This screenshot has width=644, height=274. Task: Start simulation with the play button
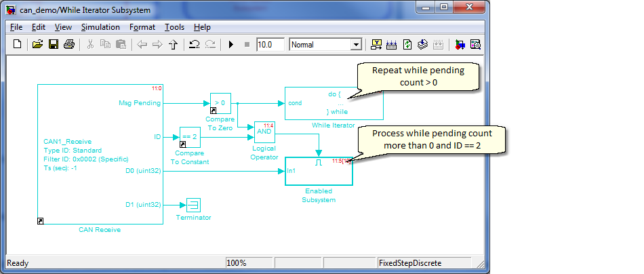coord(230,44)
